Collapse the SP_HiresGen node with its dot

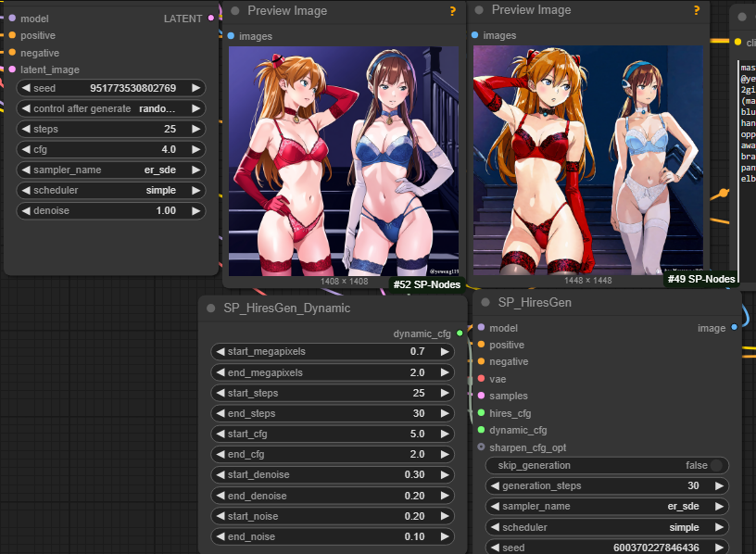(x=485, y=302)
